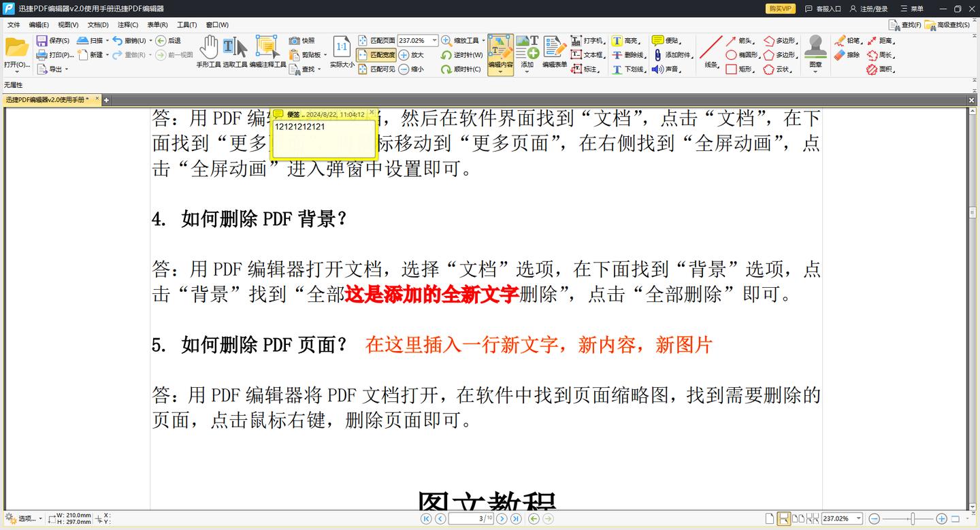Click the 购买VIP button
Image resolution: width=980 pixels, height=530 pixels.
[779, 8]
